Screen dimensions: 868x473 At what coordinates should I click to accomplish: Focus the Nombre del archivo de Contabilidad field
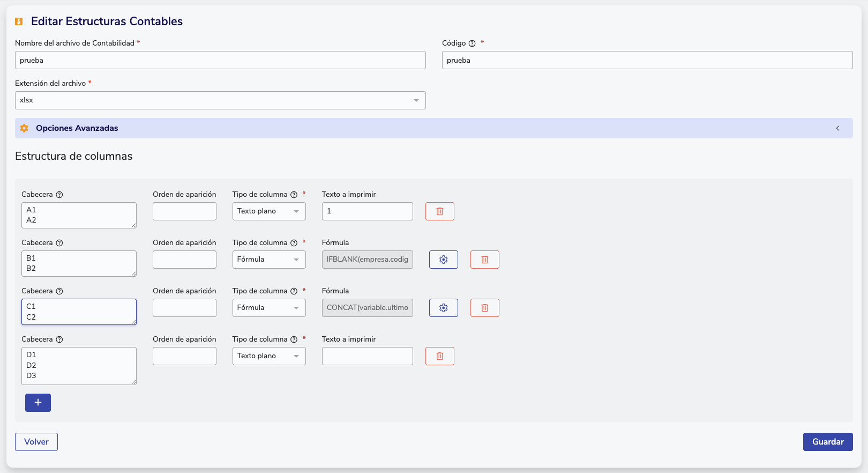coord(220,60)
